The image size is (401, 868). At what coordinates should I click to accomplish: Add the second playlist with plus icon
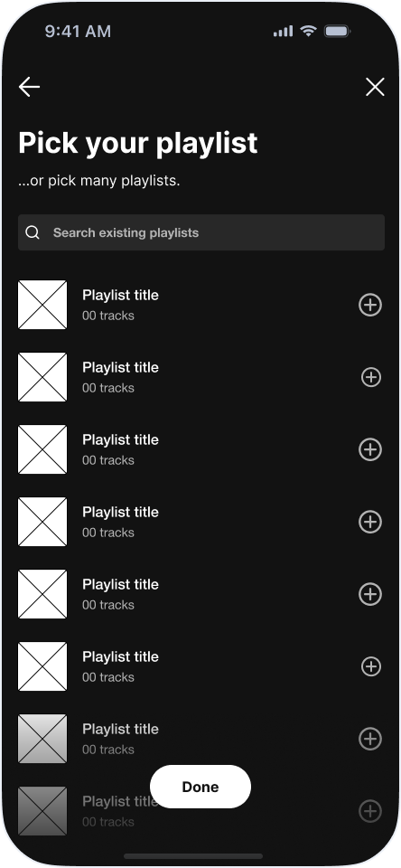point(371,378)
